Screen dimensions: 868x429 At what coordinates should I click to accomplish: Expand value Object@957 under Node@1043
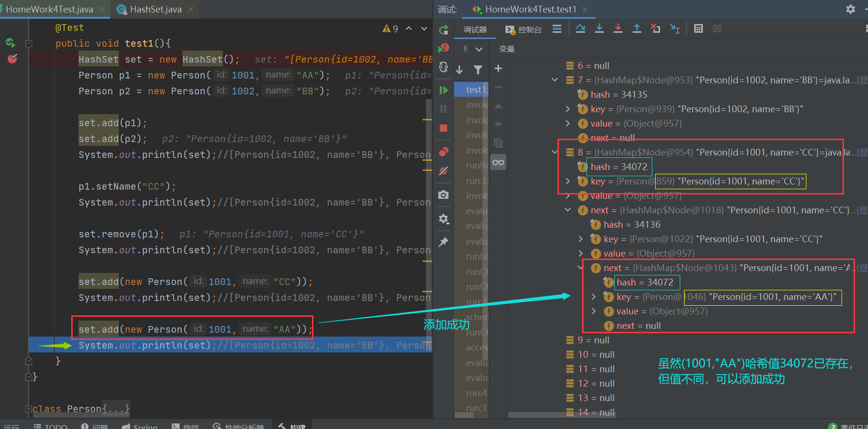pyautogui.click(x=594, y=311)
